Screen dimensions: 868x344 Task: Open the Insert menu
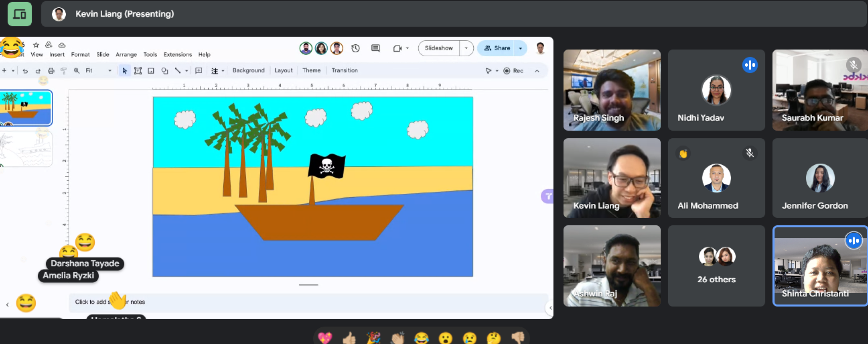click(x=57, y=55)
